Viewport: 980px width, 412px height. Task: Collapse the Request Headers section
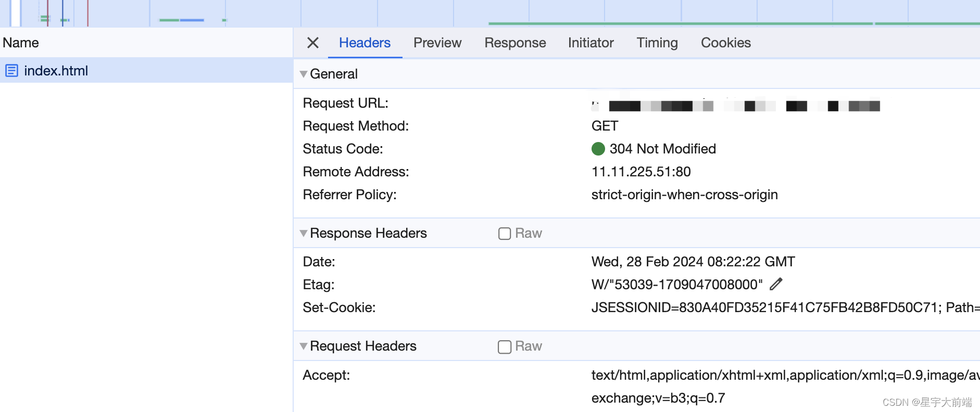point(304,346)
